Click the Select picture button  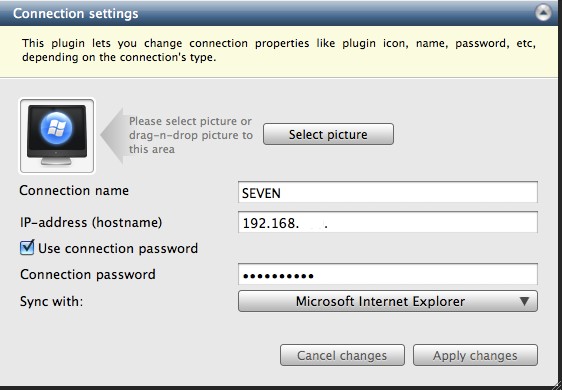tap(328, 134)
